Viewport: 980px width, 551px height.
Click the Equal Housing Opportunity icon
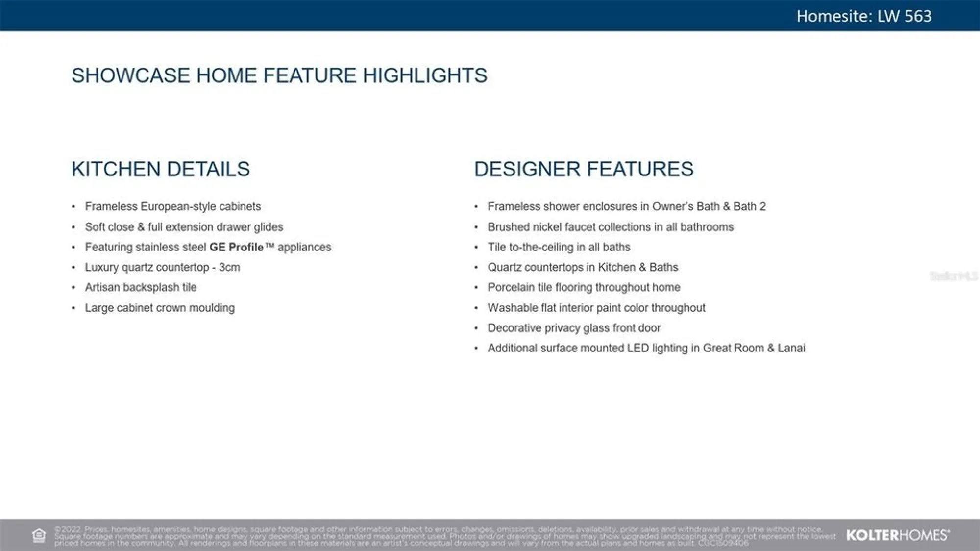coord(39,535)
